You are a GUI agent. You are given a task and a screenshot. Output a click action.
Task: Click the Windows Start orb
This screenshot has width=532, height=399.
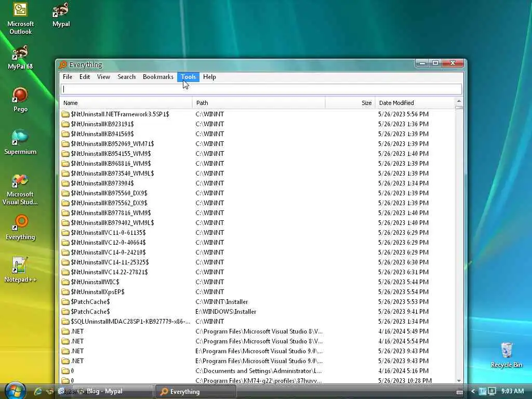pyautogui.click(x=15, y=391)
